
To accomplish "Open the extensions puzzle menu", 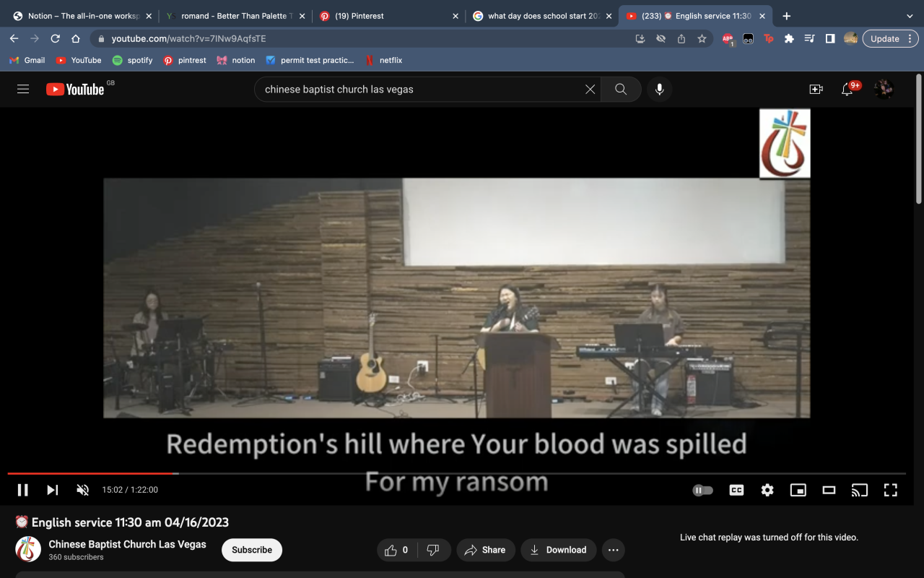I will pyautogui.click(x=789, y=38).
